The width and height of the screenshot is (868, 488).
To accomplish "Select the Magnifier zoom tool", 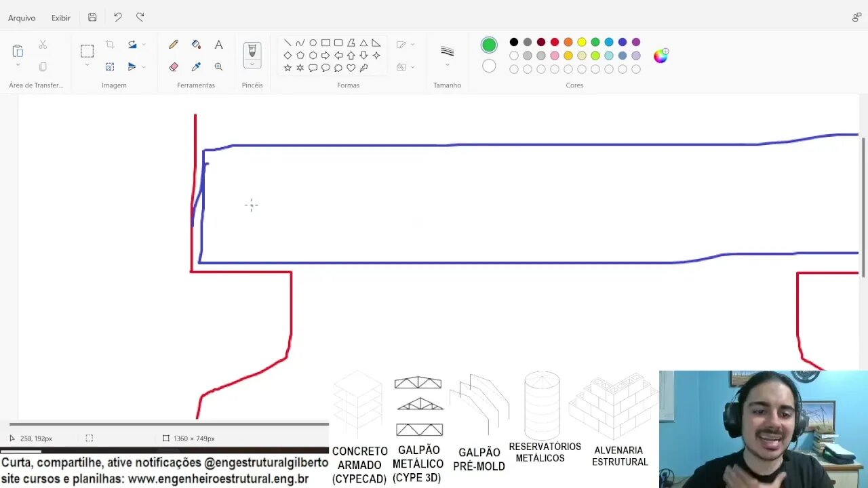I will click(x=218, y=66).
